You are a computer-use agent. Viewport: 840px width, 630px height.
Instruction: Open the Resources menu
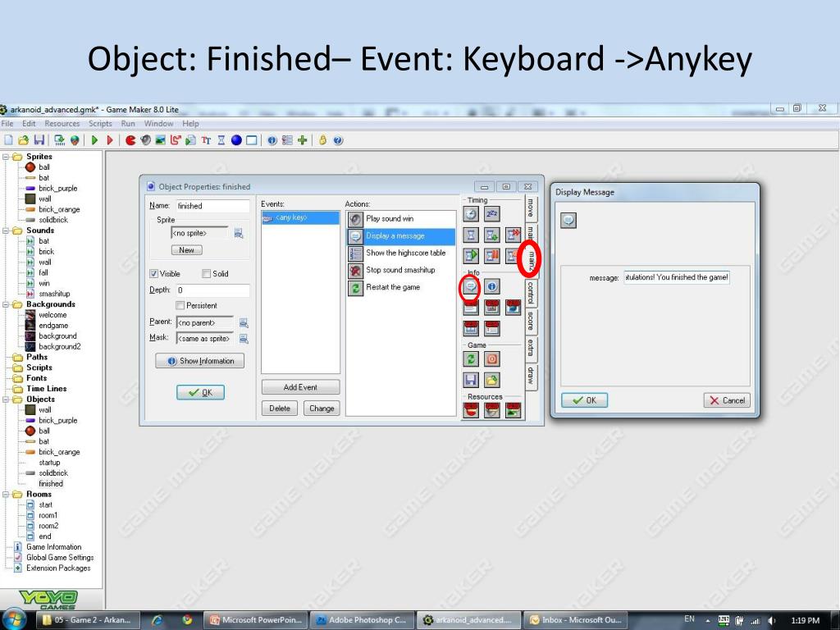point(62,123)
